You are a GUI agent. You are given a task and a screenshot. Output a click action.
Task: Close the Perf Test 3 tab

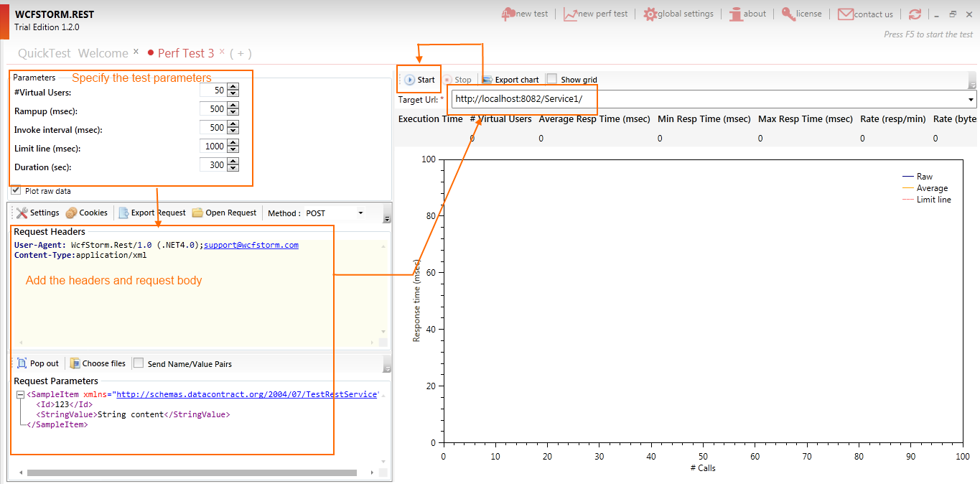tap(222, 52)
